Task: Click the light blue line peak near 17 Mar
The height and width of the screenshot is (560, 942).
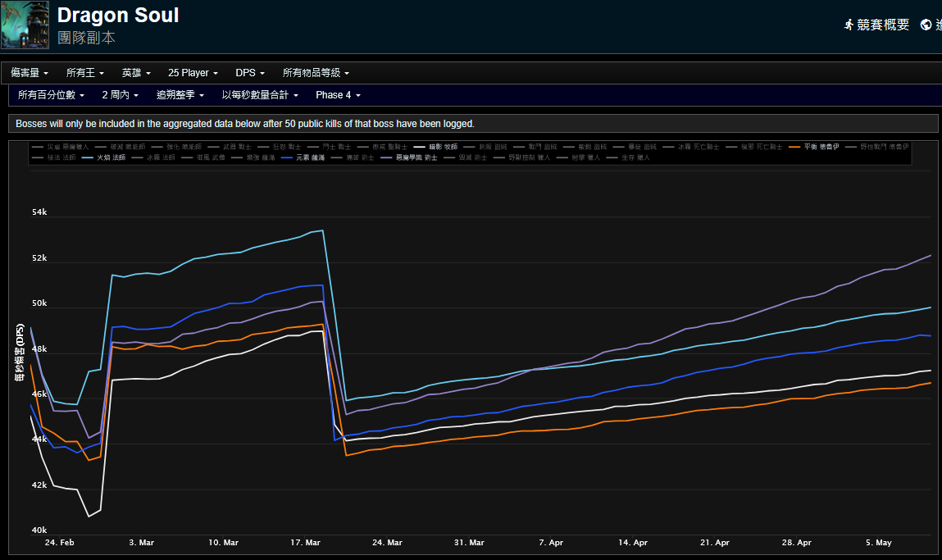Action: tap(322, 230)
